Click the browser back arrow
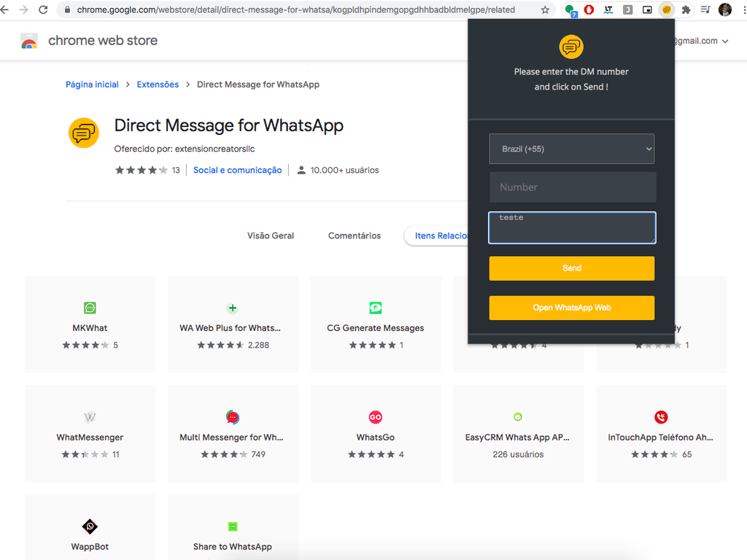The height and width of the screenshot is (560, 747). (5, 9)
